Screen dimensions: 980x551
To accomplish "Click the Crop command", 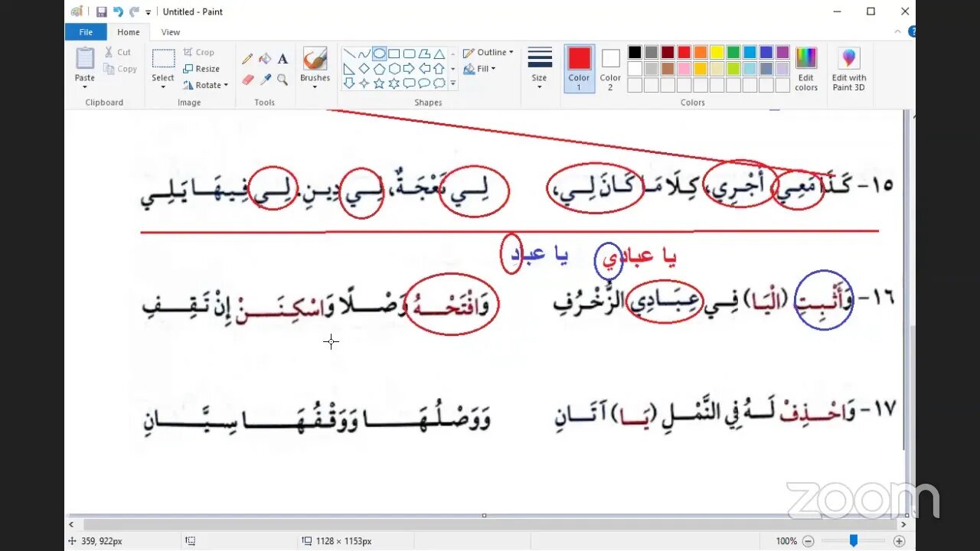I will [198, 52].
